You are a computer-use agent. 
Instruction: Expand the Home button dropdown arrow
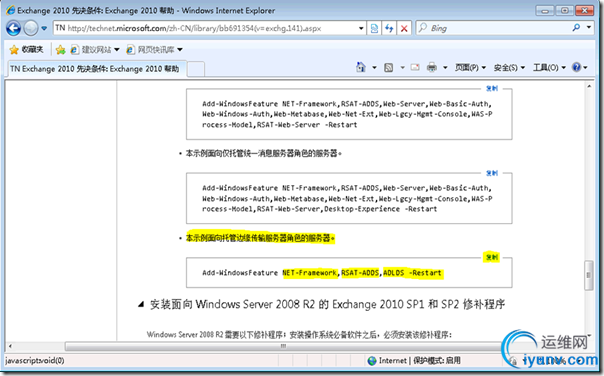[374, 68]
